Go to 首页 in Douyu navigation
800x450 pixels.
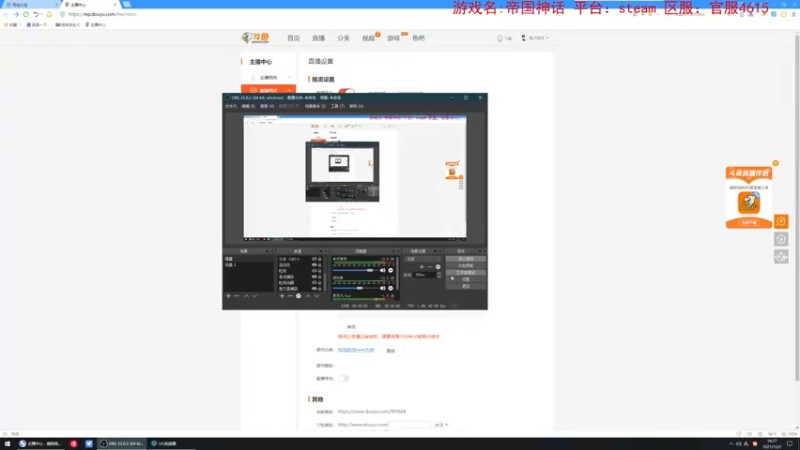pyautogui.click(x=293, y=38)
